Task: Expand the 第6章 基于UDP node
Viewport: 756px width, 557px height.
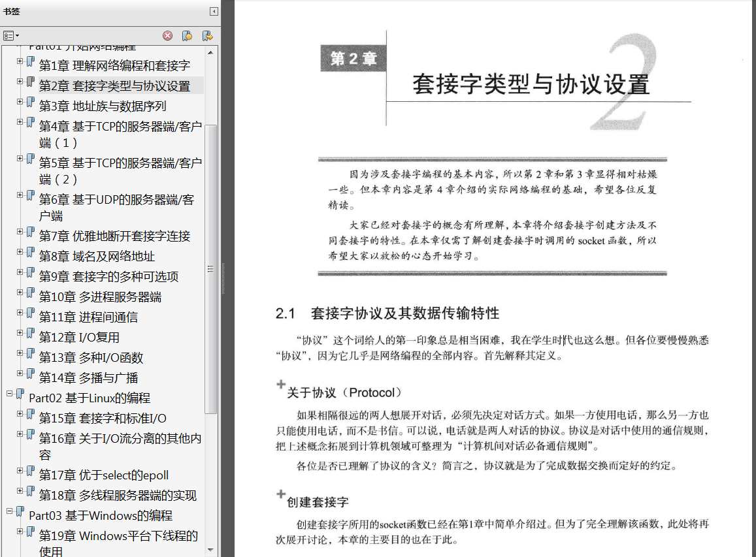Action: [x=20, y=195]
